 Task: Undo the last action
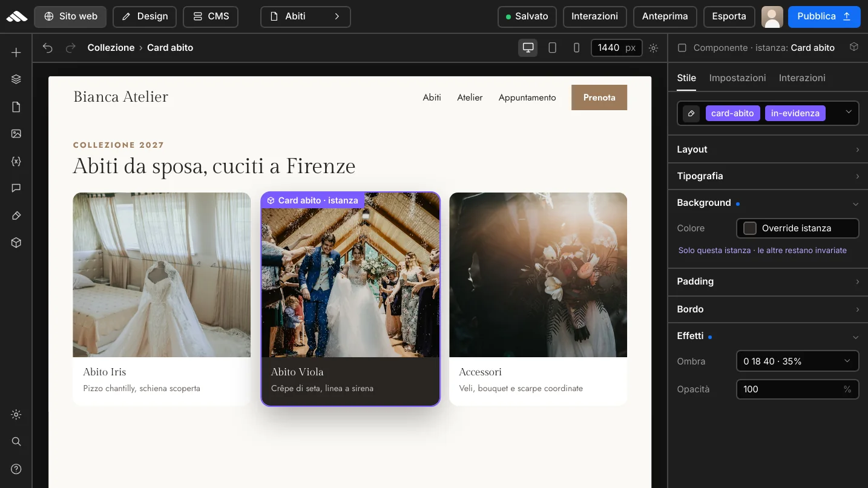pos(48,48)
